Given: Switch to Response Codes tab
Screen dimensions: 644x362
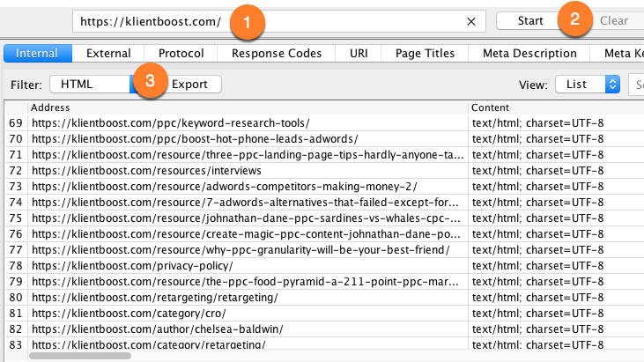Looking at the screenshot, I should [x=277, y=54].
